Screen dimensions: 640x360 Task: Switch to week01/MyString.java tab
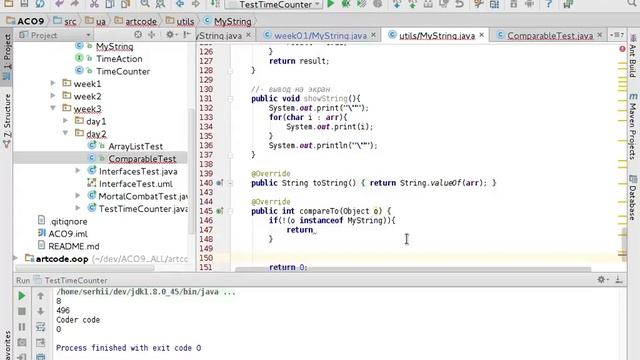coord(320,36)
